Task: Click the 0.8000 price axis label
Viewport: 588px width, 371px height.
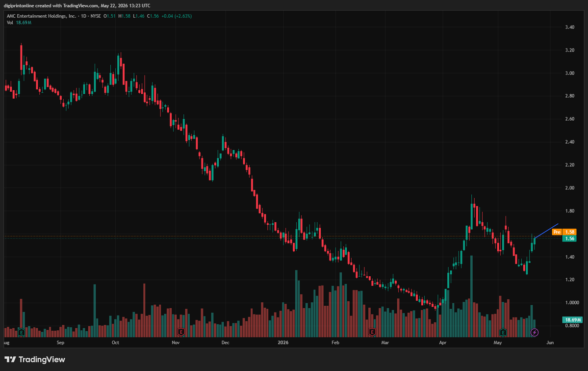Action: 572,326
